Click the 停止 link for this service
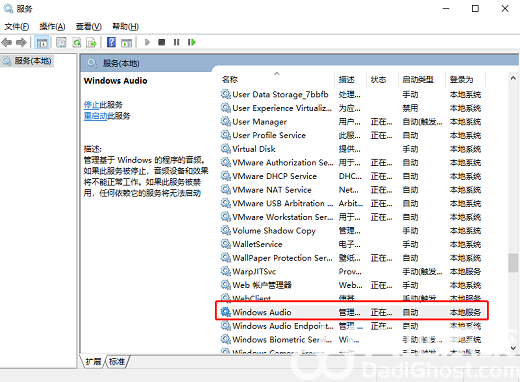The image size is (520, 382). (x=91, y=105)
